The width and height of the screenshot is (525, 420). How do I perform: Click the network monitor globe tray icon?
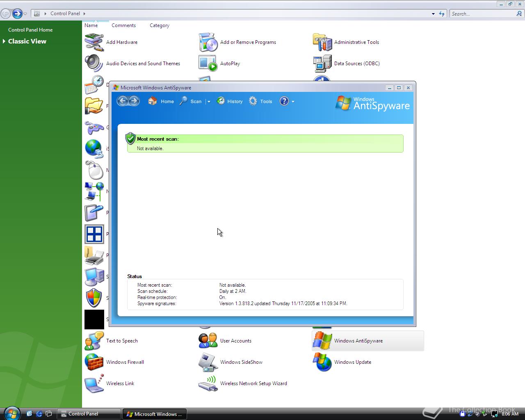(x=494, y=414)
